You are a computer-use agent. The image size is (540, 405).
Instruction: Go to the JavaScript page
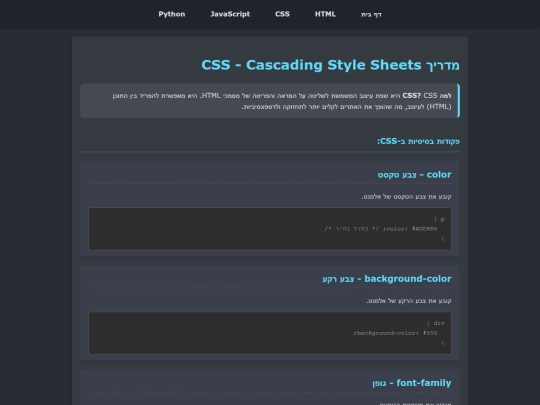230,14
